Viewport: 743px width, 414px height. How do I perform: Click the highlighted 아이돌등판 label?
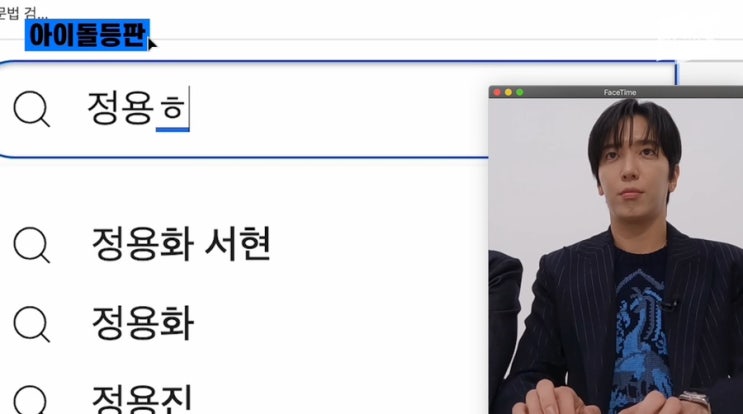[87, 35]
